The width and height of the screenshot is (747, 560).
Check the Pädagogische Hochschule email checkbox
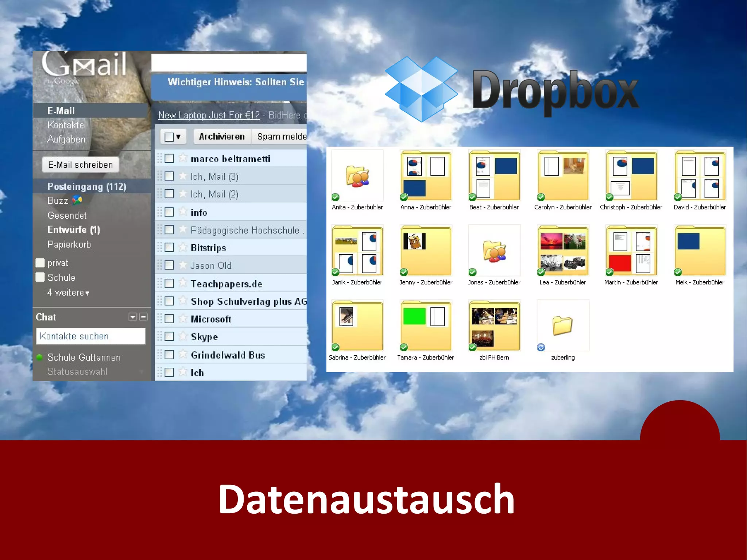click(169, 230)
